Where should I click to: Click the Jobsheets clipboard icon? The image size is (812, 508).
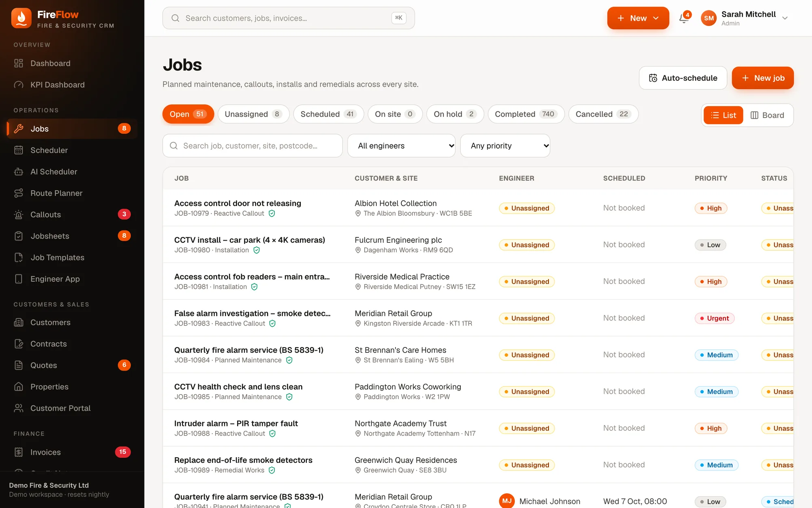coord(19,236)
